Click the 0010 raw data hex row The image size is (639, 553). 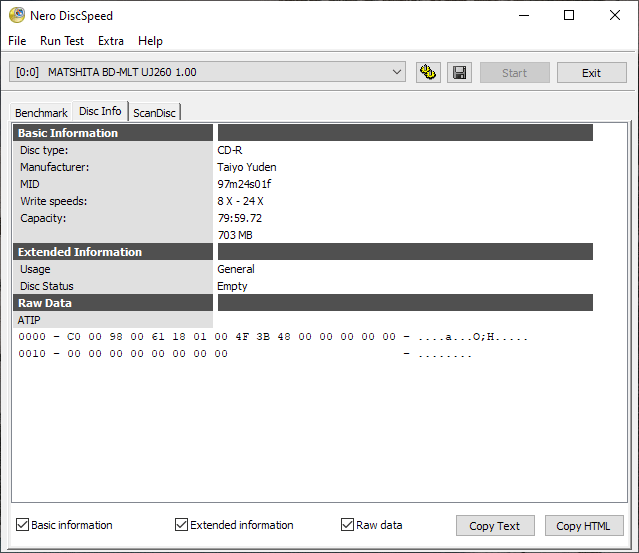245,354
